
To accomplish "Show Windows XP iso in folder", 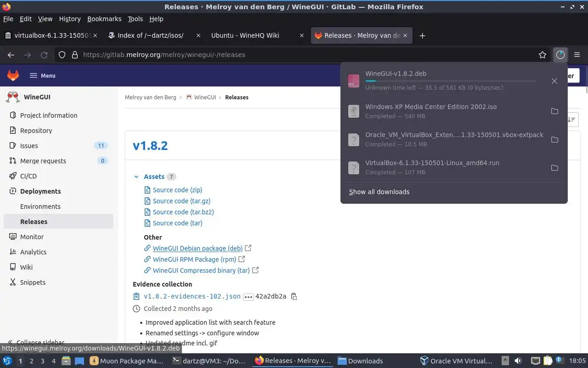I will point(554,111).
